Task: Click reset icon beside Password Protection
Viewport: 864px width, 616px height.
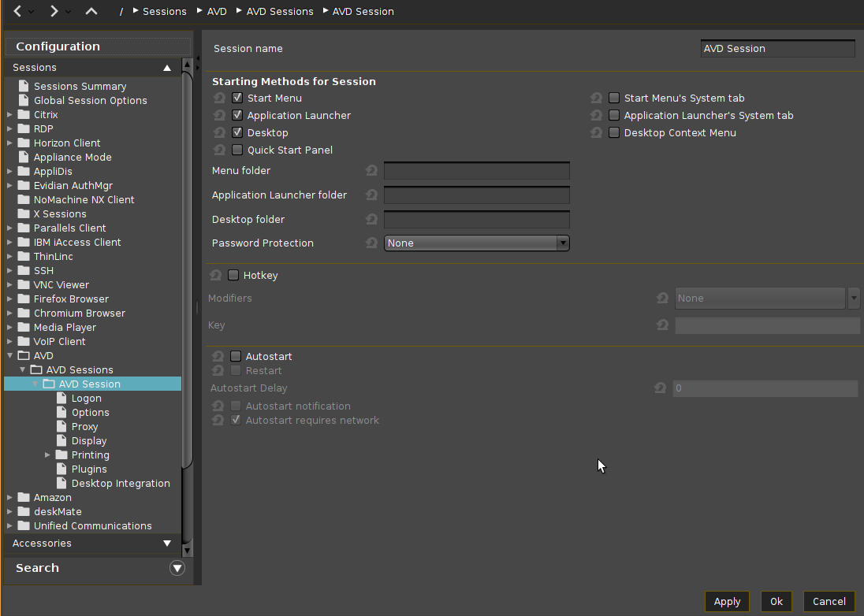Action: point(372,243)
